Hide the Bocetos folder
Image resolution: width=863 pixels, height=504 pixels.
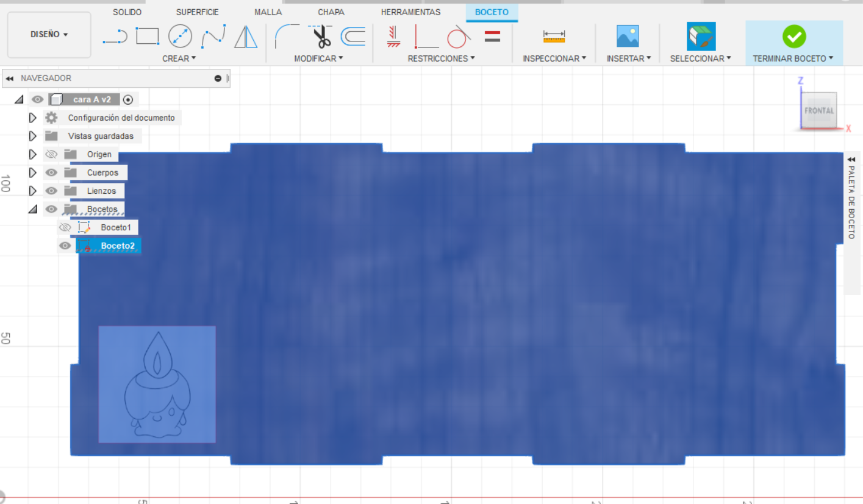click(51, 209)
